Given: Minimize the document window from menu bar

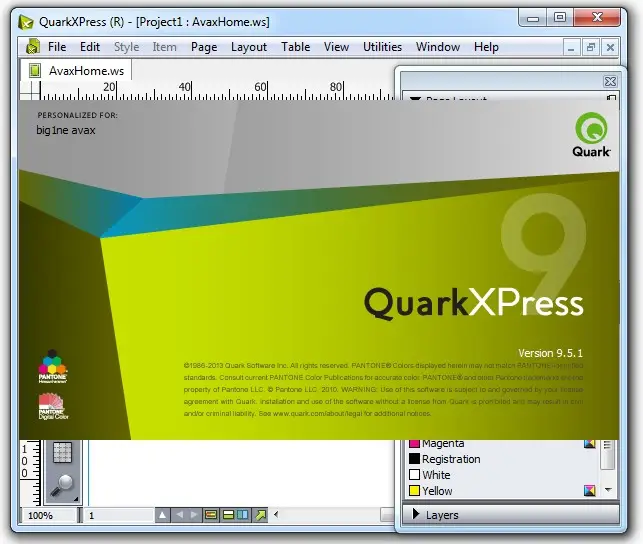Looking at the screenshot, I should (x=571, y=48).
